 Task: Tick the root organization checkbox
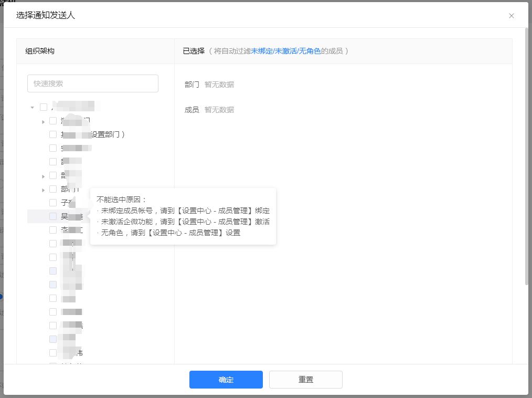point(44,107)
